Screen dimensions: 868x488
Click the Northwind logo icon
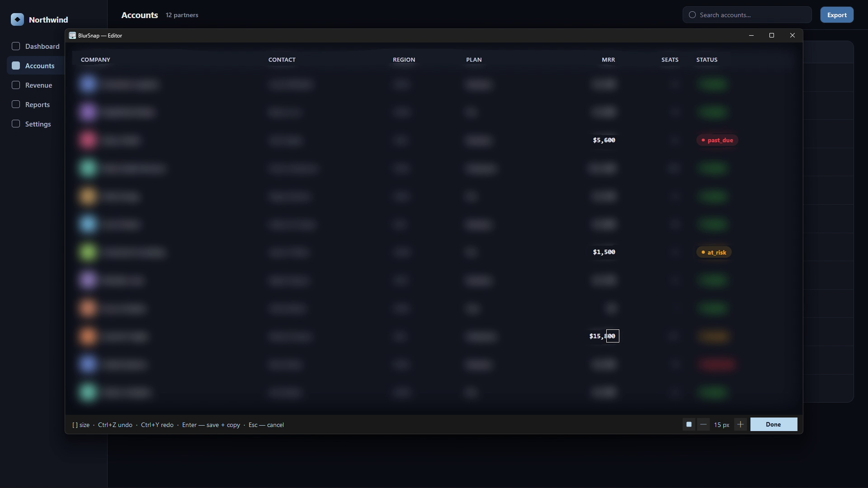17,19
